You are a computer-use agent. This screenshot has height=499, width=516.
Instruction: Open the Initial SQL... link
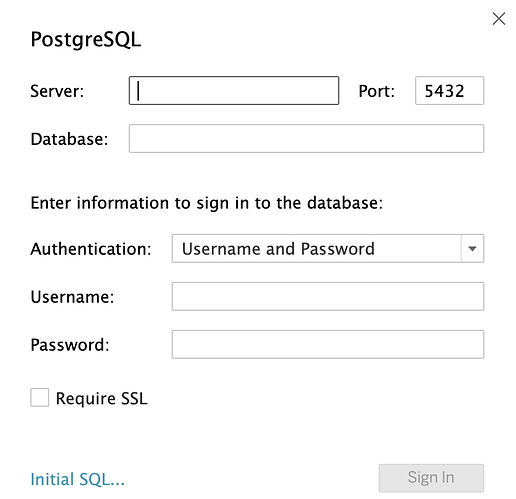point(77,479)
